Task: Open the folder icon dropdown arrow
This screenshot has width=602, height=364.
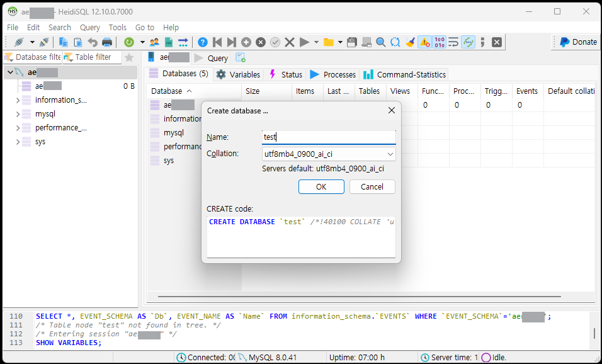Action: click(x=340, y=42)
